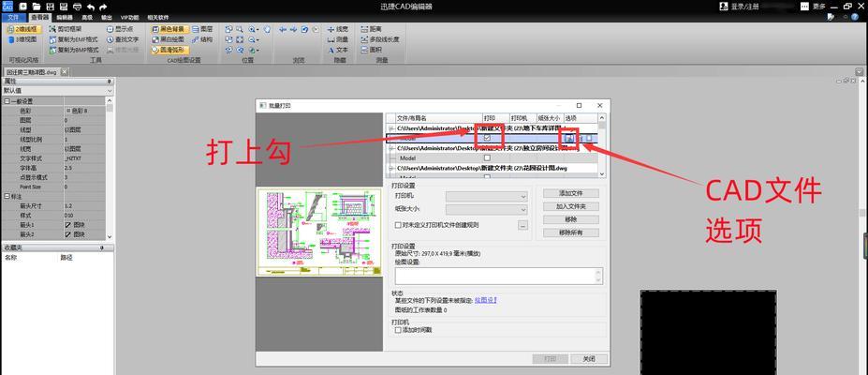Enable 对未定义打印机文件创建规则 checkbox
This screenshot has height=375, width=868.
(398, 225)
